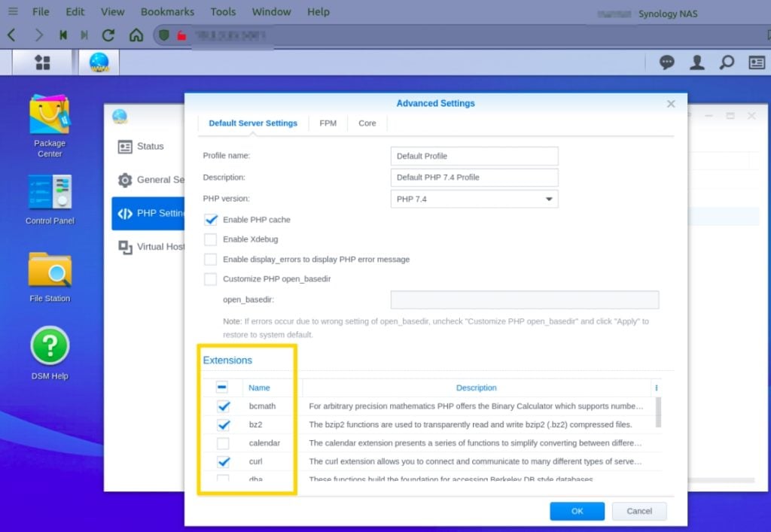Open the widgets panel icon
This screenshot has height=532, width=771.
click(x=757, y=62)
